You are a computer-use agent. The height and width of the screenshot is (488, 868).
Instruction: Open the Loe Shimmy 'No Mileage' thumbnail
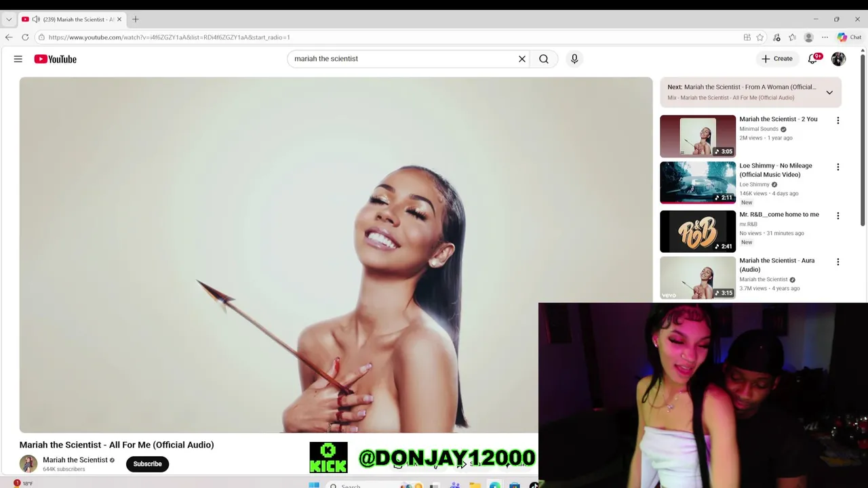point(698,182)
